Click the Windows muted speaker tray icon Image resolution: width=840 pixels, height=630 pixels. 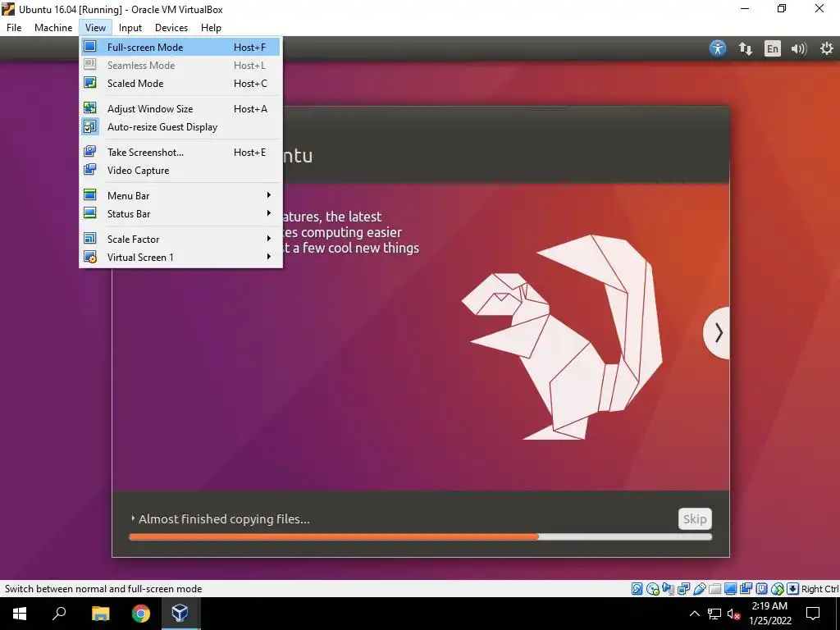tap(733, 614)
